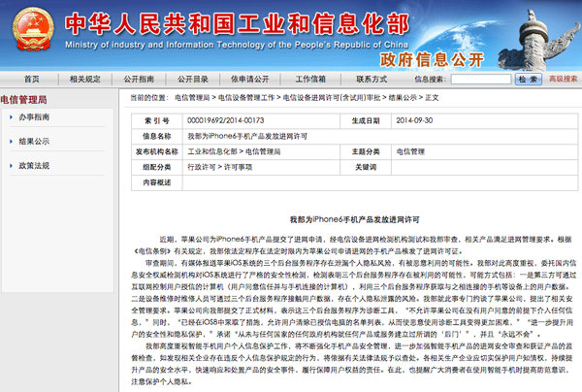
Task: Click the 发布机构名称 label cell
Action: point(156,151)
